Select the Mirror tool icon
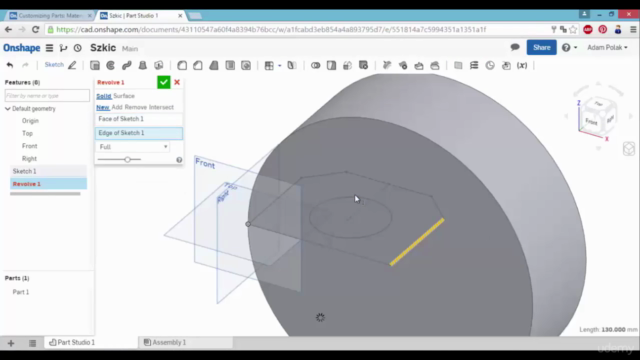640x360 pixels. point(292,65)
